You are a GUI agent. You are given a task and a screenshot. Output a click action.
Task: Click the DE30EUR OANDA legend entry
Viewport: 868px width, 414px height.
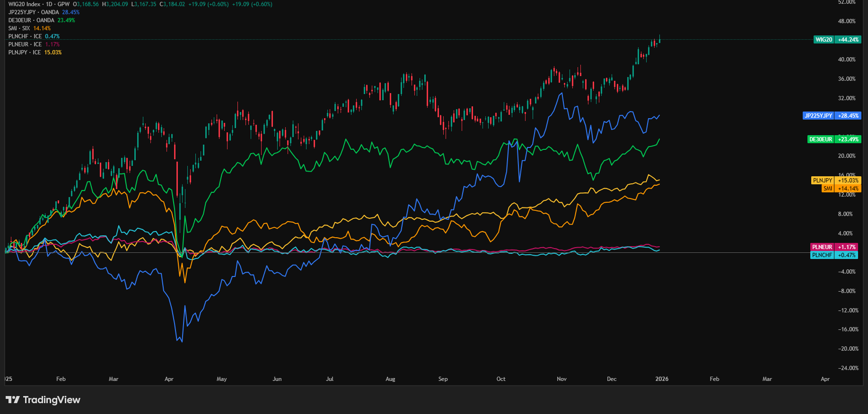point(31,20)
